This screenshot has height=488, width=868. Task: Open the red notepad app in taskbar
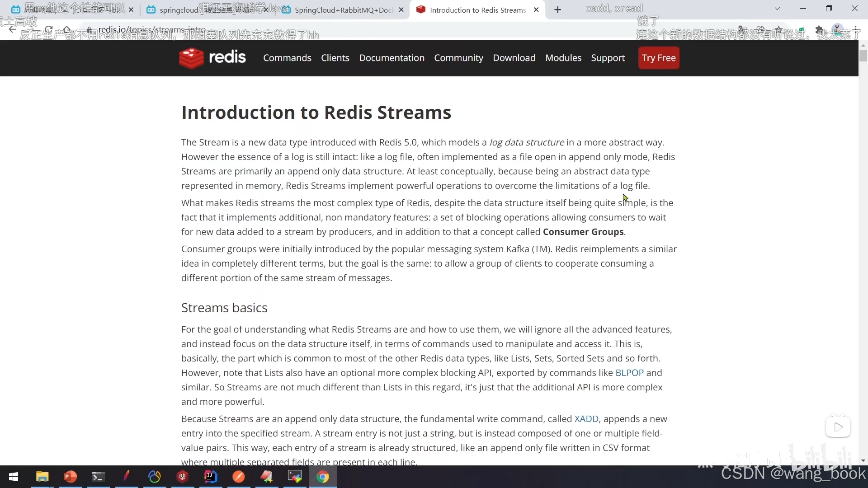point(266,477)
